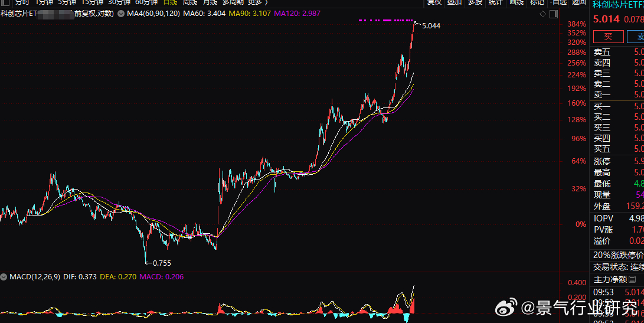This screenshot has height=323, width=644.
Task: Open the 多周期 multi-period view
Action: point(233,2)
